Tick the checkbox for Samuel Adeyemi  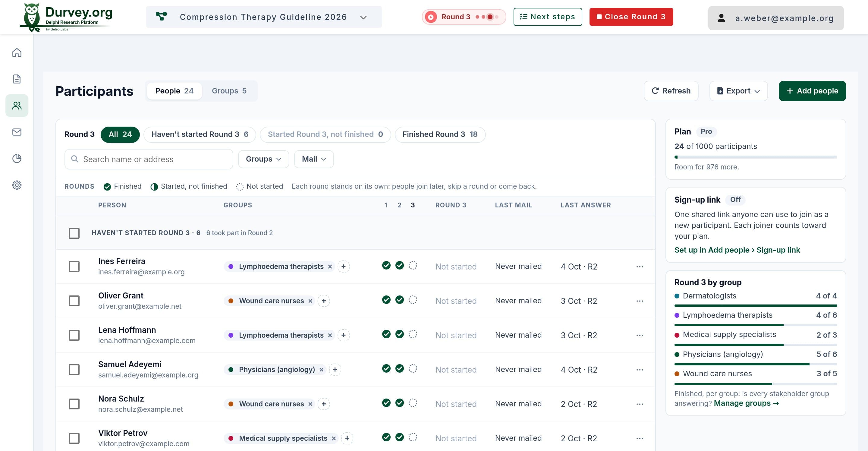(x=74, y=370)
